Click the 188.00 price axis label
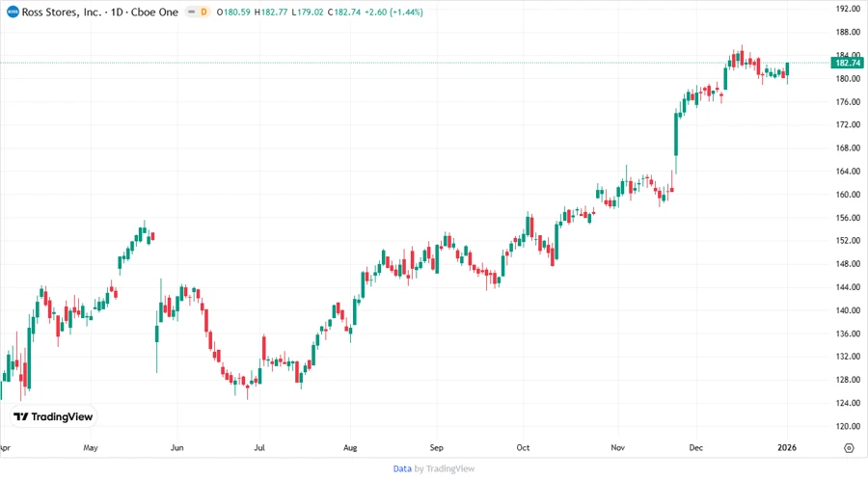868x480 pixels. tap(848, 32)
